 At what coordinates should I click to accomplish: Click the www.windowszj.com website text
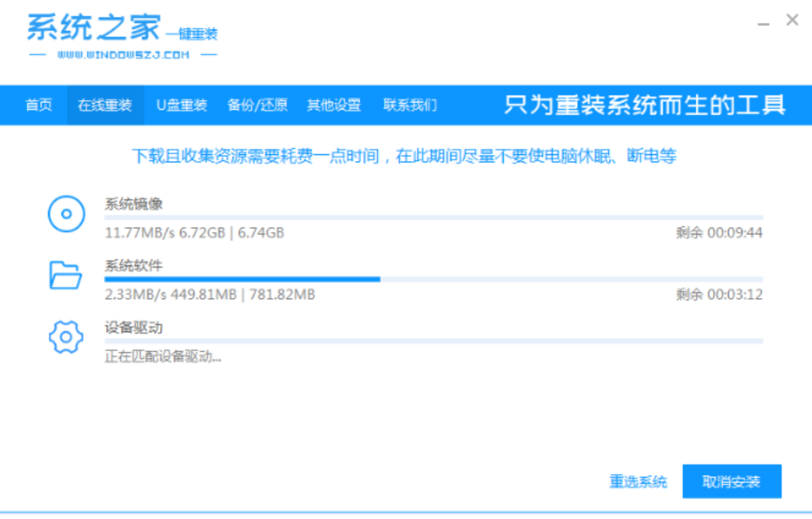pos(123,55)
